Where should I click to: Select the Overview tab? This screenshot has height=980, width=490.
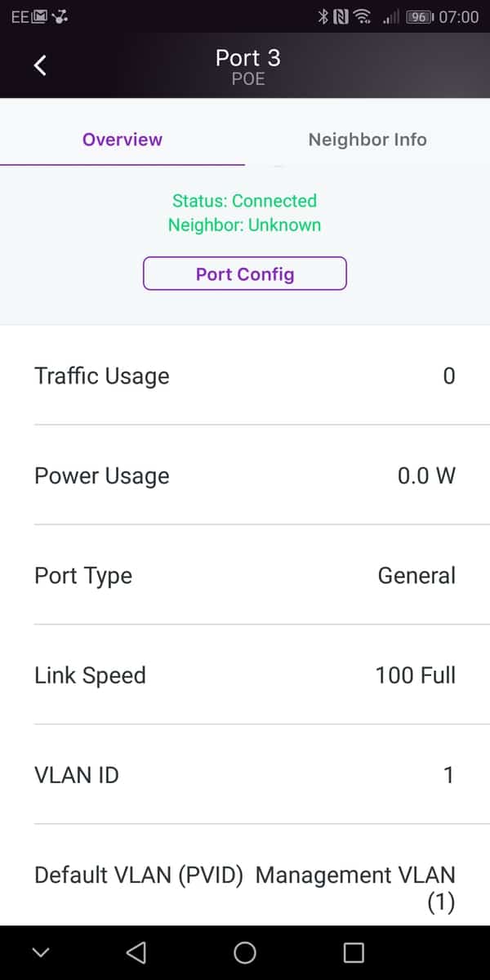click(x=122, y=140)
